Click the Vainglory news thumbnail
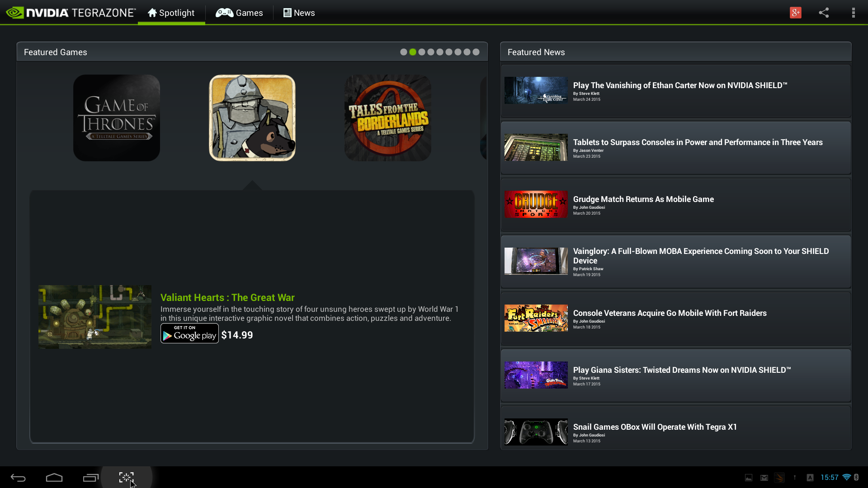The height and width of the screenshot is (488, 868). (536, 261)
